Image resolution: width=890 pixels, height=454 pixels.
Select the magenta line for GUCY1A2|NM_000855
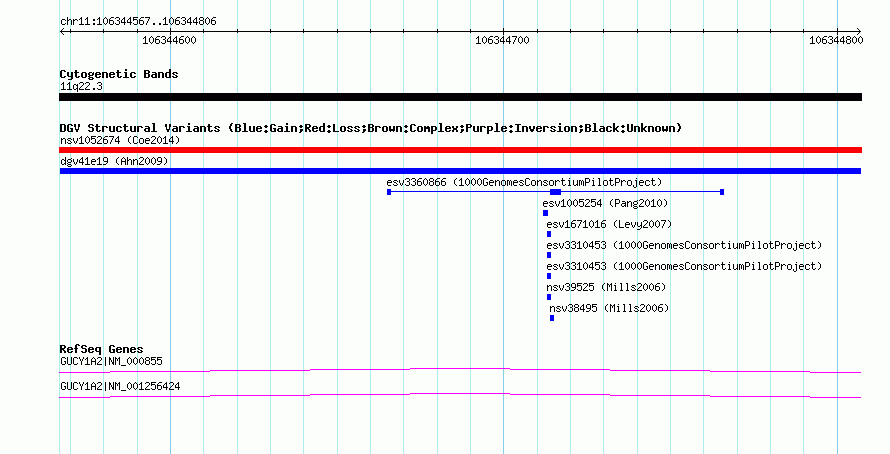[x=460, y=371]
